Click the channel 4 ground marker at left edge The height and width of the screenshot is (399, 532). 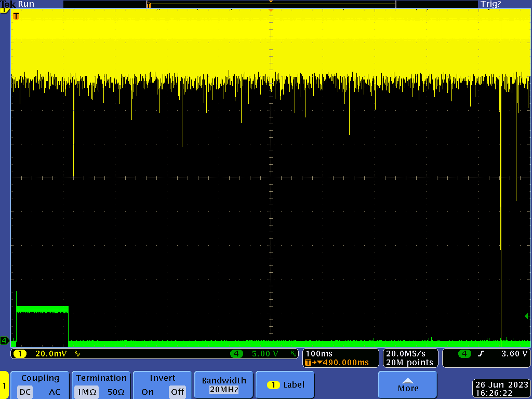4,341
